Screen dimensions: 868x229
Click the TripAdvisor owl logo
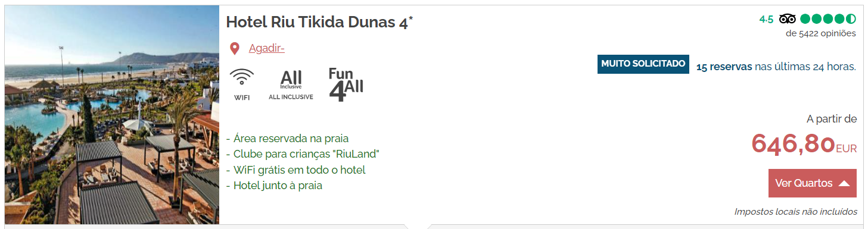coord(787,18)
